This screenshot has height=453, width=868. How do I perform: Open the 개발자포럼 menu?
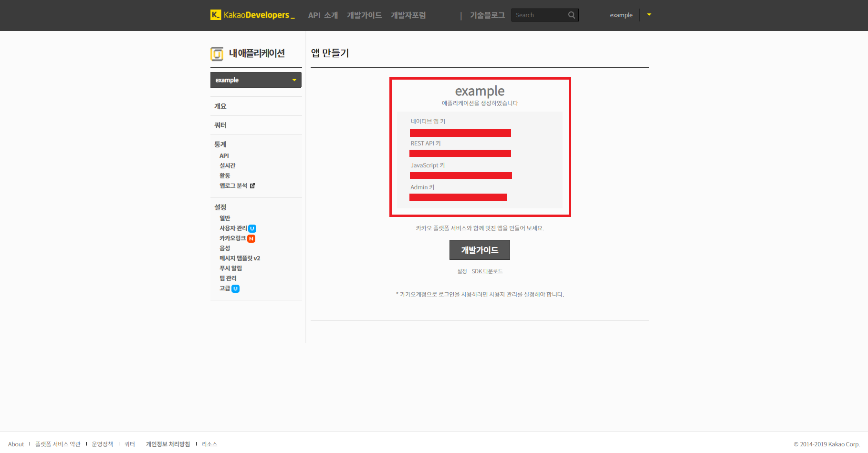408,15
